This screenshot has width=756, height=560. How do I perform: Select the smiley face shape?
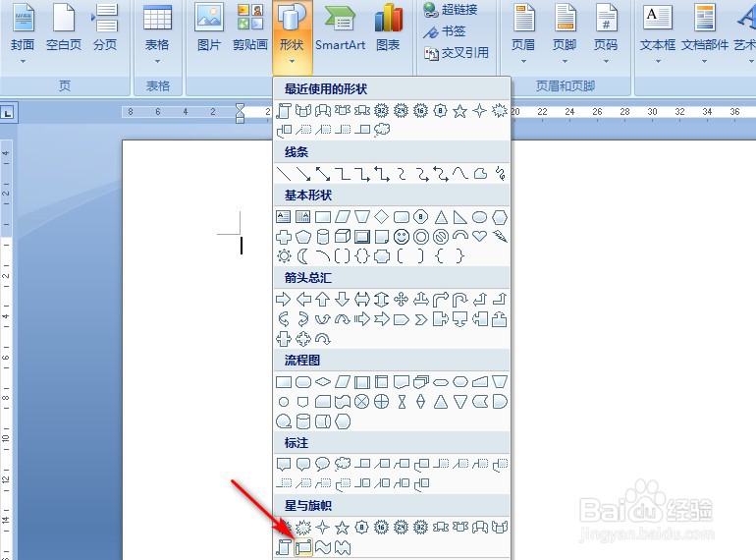402,237
